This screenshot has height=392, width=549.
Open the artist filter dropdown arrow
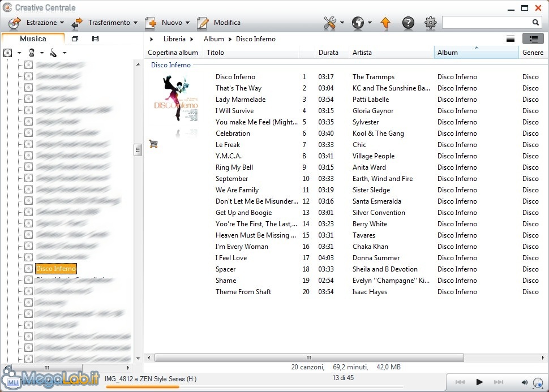coord(42,53)
